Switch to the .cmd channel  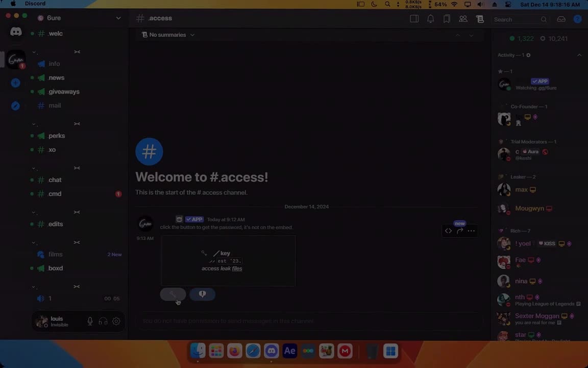(x=55, y=194)
